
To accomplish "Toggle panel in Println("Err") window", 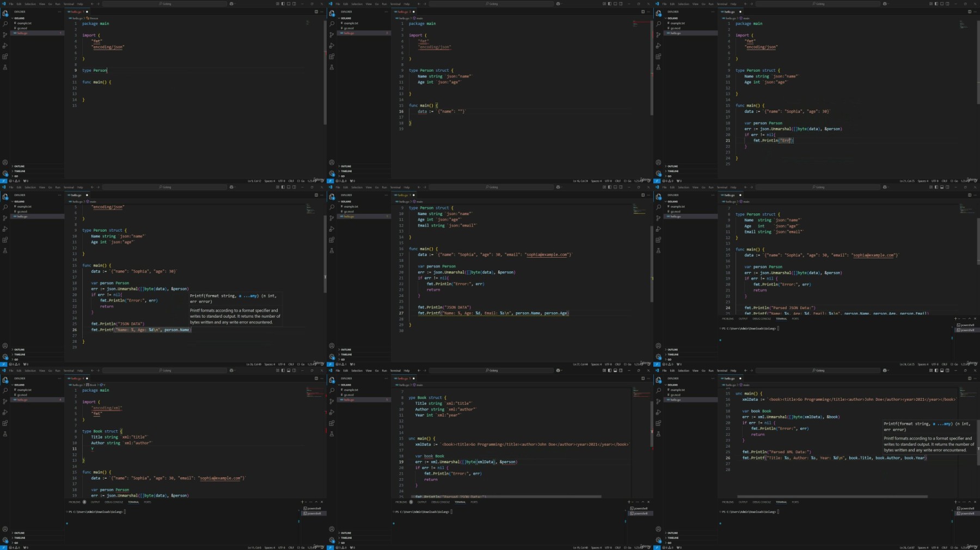I will pos(942,4).
